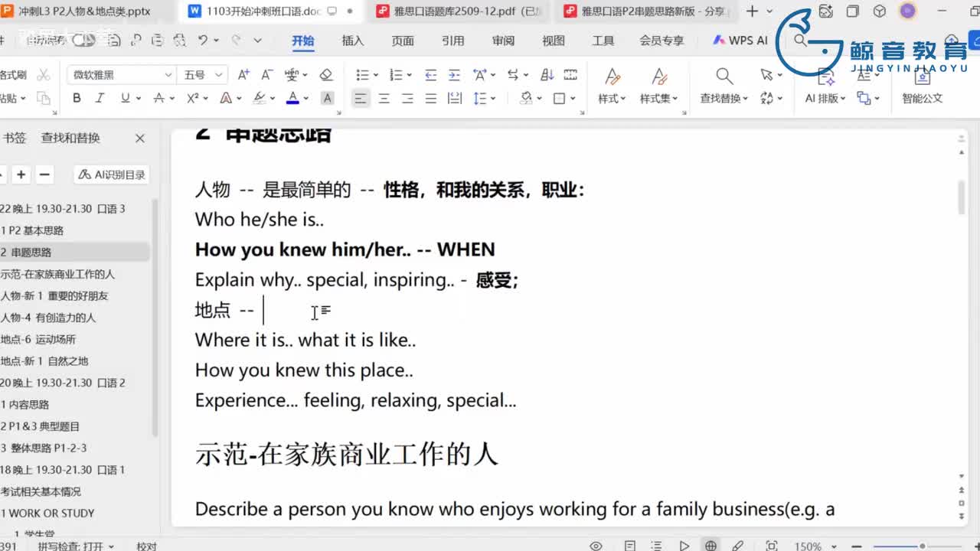Click the WPS AI button
Image resolution: width=980 pixels, height=551 pixels.
pos(740,40)
